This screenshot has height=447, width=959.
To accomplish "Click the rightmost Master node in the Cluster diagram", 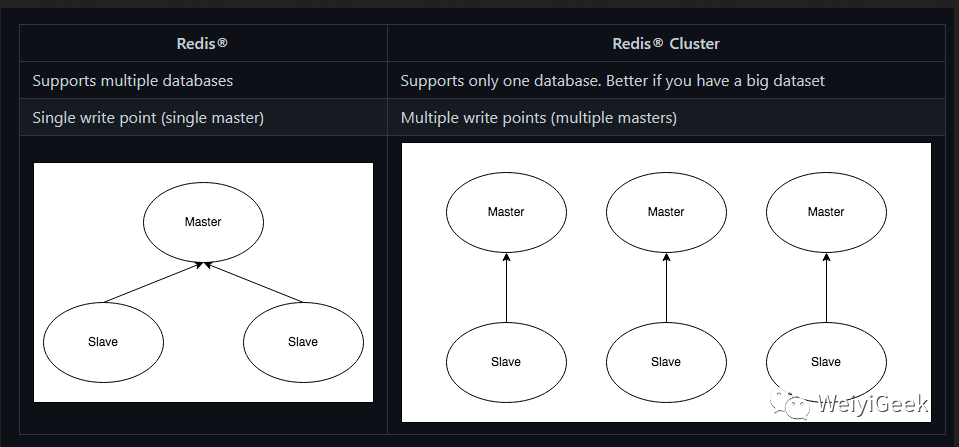I will 826,212.
